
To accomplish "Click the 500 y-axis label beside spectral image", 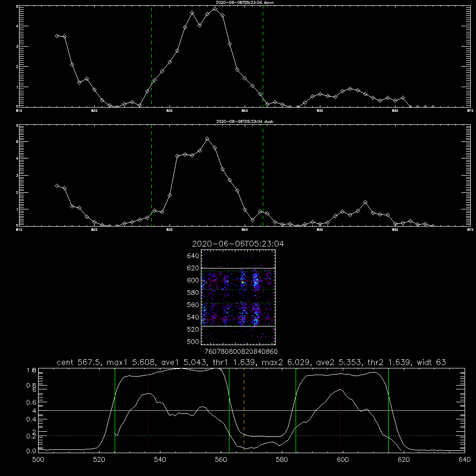I will pyautogui.click(x=193, y=341).
